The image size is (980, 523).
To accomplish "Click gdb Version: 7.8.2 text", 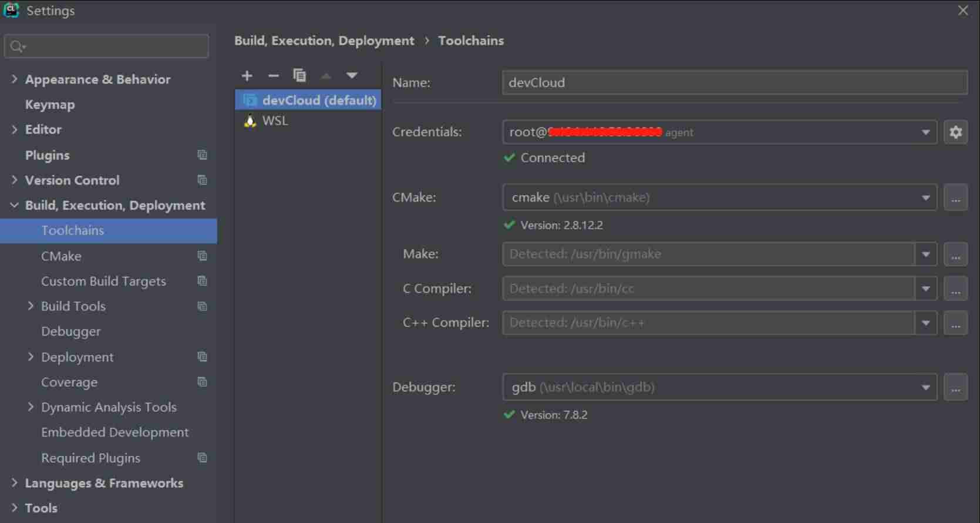I will coord(554,415).
